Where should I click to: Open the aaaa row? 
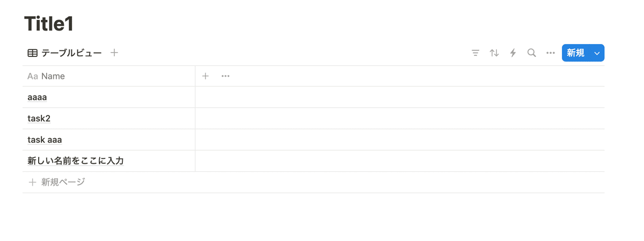pos(37,97)
